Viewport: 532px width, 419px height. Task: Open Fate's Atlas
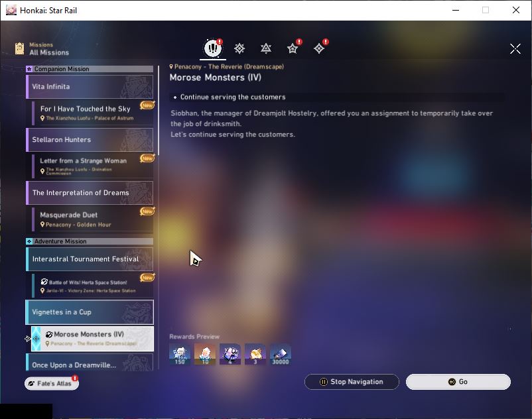point(52,383)
